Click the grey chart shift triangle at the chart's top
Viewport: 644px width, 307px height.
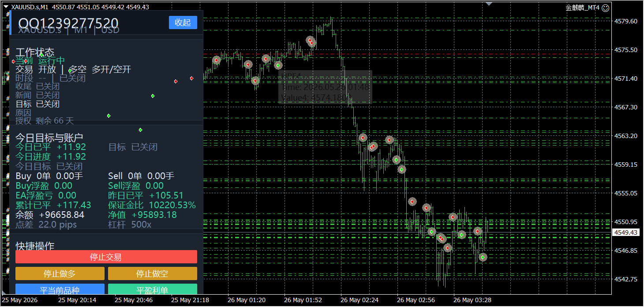point(489,4)
